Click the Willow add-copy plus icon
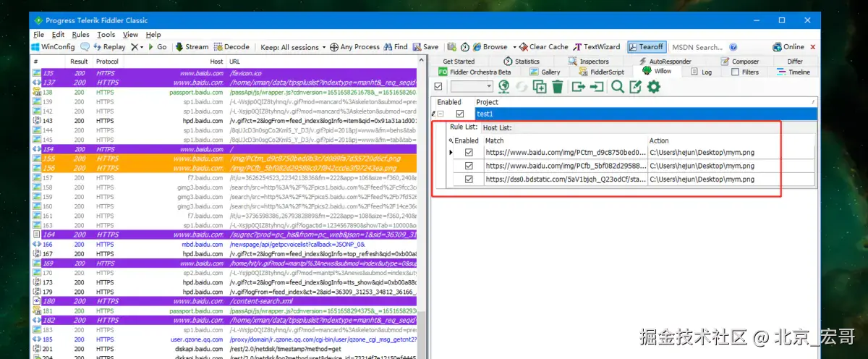This screenshot has width=868, height=359. (540, 87)
